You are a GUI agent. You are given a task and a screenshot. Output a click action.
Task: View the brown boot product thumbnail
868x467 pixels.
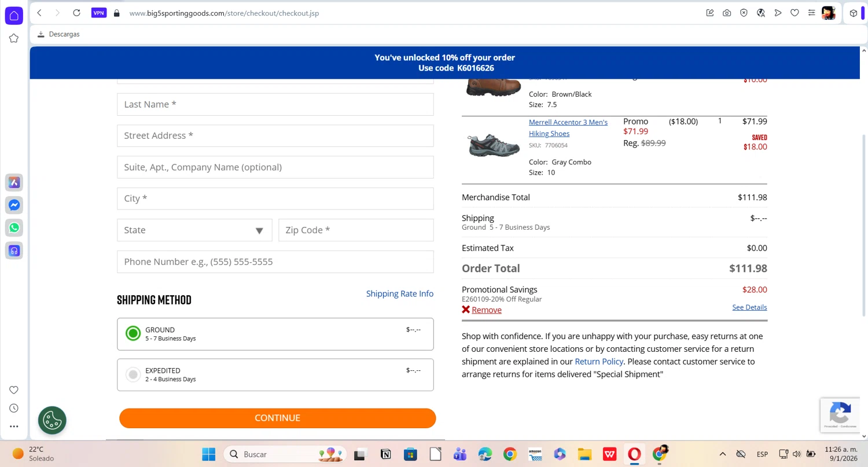tap(494, 87)
